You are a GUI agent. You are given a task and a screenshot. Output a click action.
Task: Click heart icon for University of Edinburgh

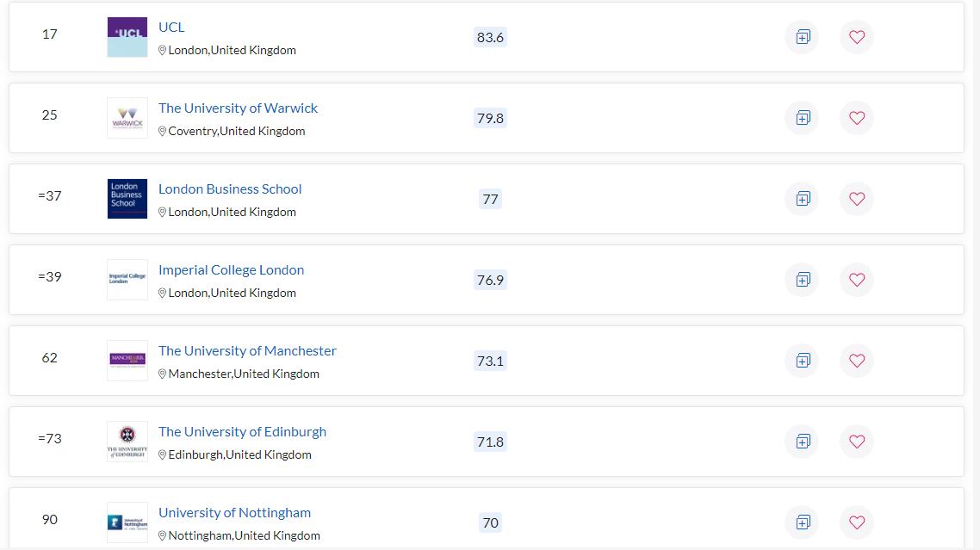pos(856,442)
